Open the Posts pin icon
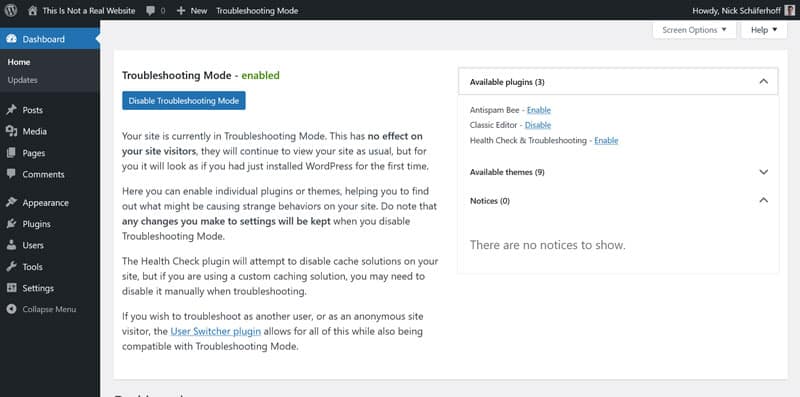800x397 pixels. coord(11,110)
